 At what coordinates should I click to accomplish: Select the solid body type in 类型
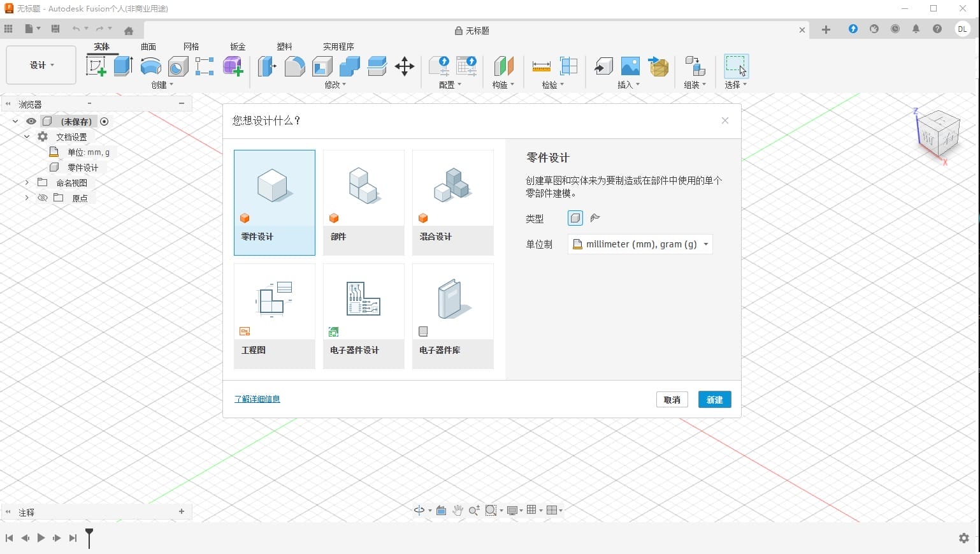pyautogui.click(x=575, y=218)
